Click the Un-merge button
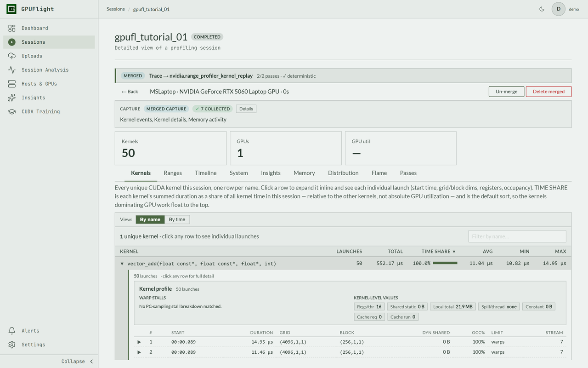 pyautogui.click(x=506, y=92)
